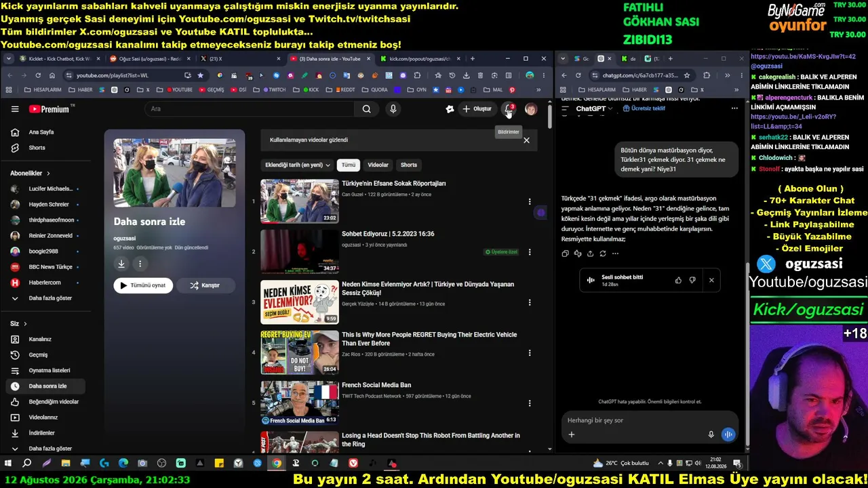This screenshot has height=488, width=868.
Task: Open options for French Social Media Ban
Action: pyautogui.click(x=530, y=403)
